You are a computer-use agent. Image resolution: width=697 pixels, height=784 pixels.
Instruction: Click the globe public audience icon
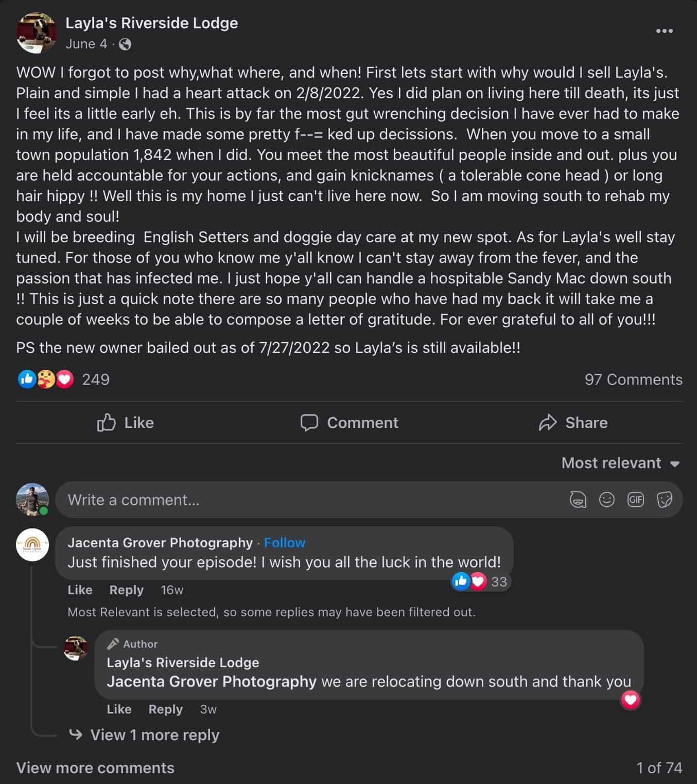tap(125, 45)
